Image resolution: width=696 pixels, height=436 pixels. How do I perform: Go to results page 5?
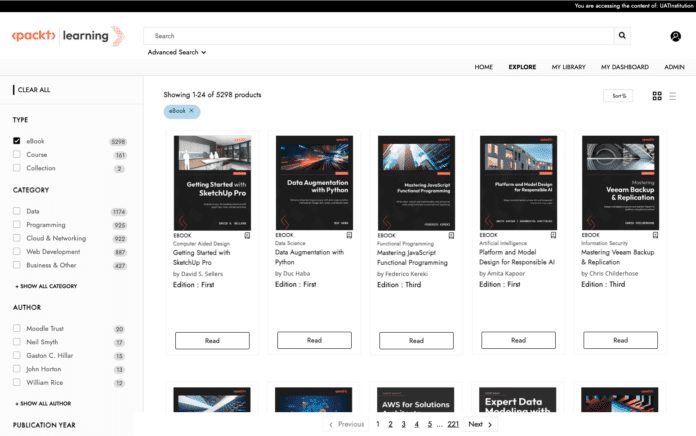coord(430,424)
